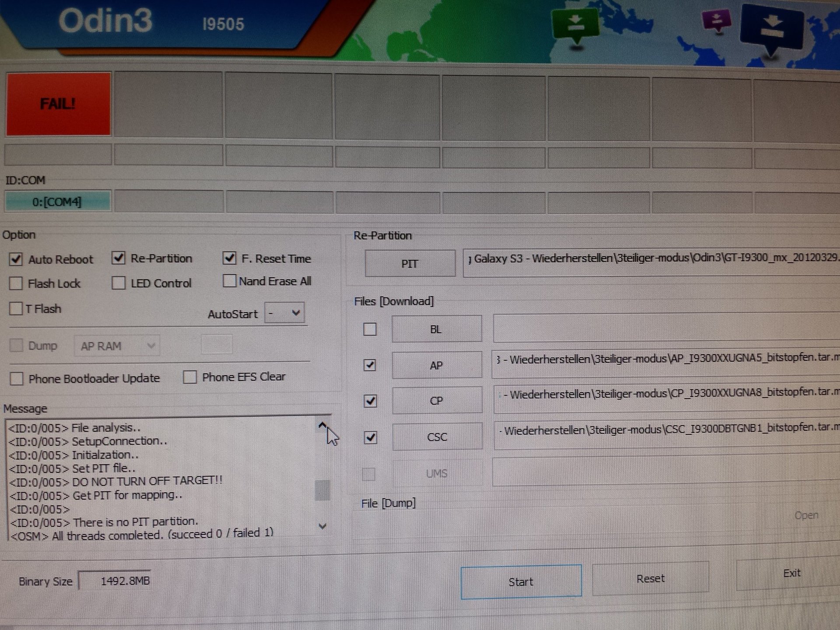
Task: Click the Reset button
Action: click(x=651, y=578)
